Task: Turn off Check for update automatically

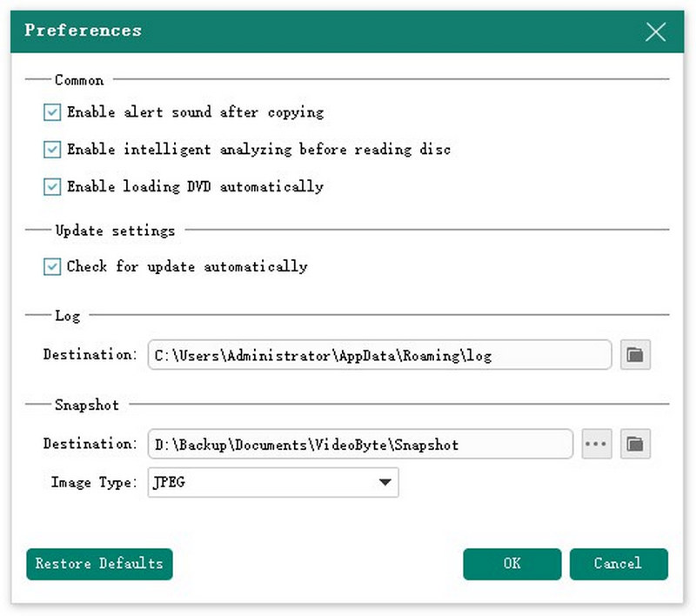Action: point(52,267)
